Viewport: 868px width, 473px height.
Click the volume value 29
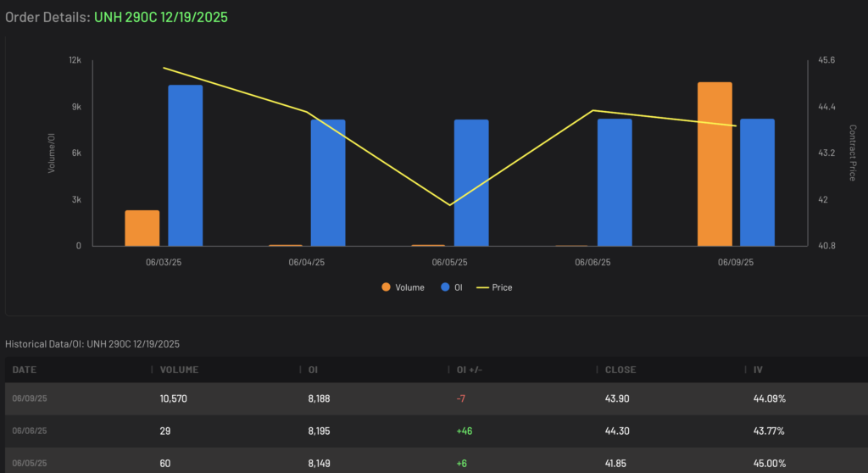pyautogui.click(x=165, y=431)
